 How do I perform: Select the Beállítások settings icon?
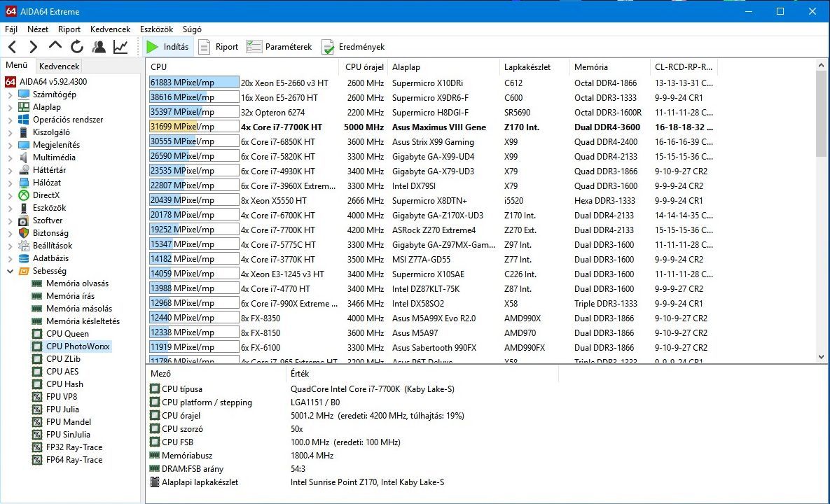pos(24,246)
